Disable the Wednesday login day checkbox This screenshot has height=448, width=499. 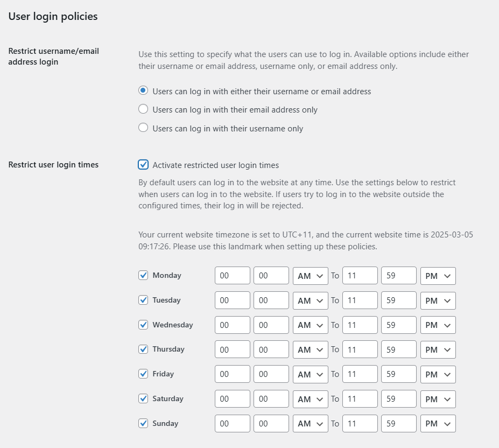coord(143,325)
